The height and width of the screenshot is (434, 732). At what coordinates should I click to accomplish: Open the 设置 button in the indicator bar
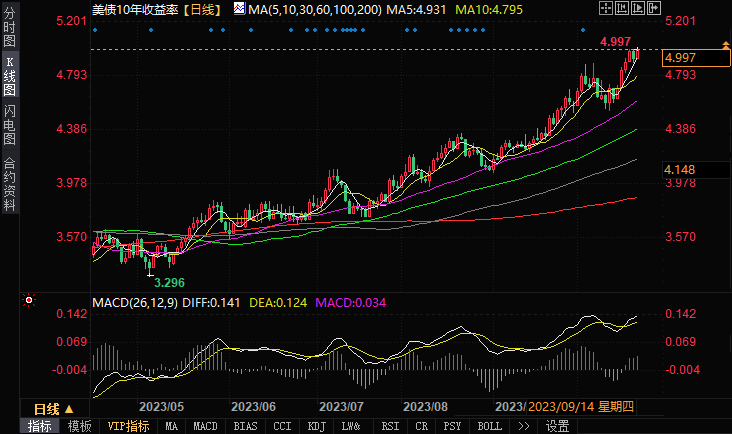pos(557,426)
